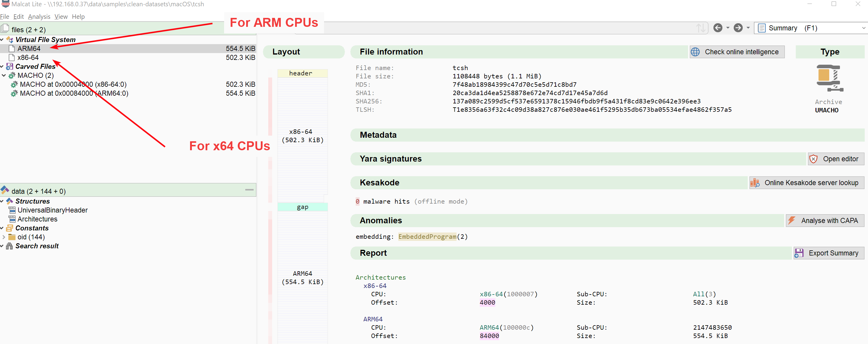This screenshot has width=868, height=344.
Task: Click the x86-64 offset value 4000
Action: pyautogui.click(x=487, y=302)
